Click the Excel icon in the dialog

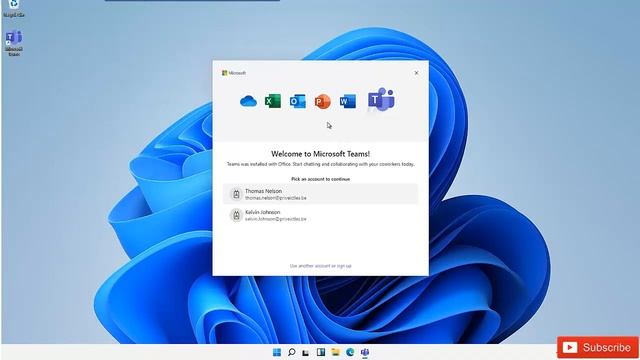(273, 101)
